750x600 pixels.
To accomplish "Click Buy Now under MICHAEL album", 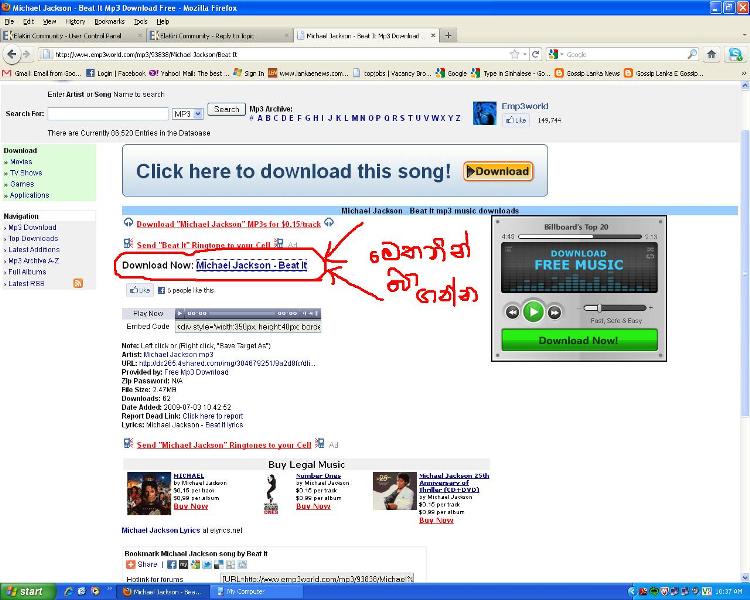I will (x=190, y=506).
